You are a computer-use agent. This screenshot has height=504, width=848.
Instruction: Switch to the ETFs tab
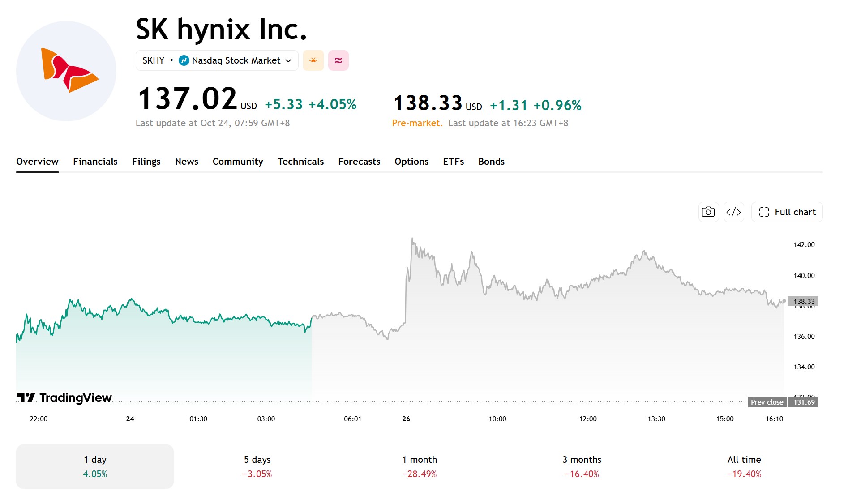pyautogui.click(x=454, y=162)
